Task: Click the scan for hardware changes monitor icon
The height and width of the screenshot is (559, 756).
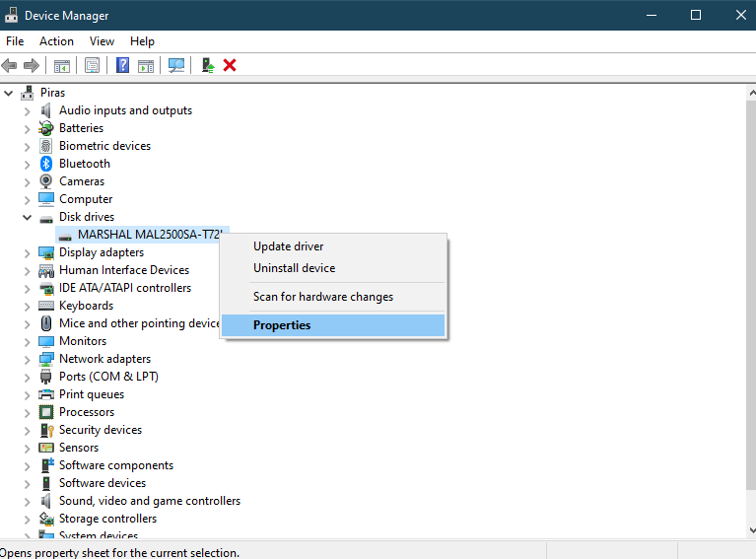Action: tap(176, 65)
